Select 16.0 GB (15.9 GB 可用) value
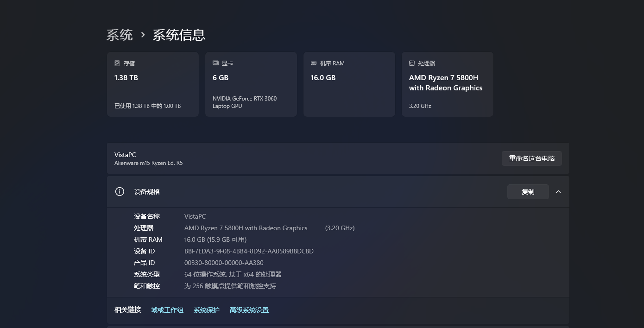The height and width of the screenshot is (328, 644). (x=215, y=240)
